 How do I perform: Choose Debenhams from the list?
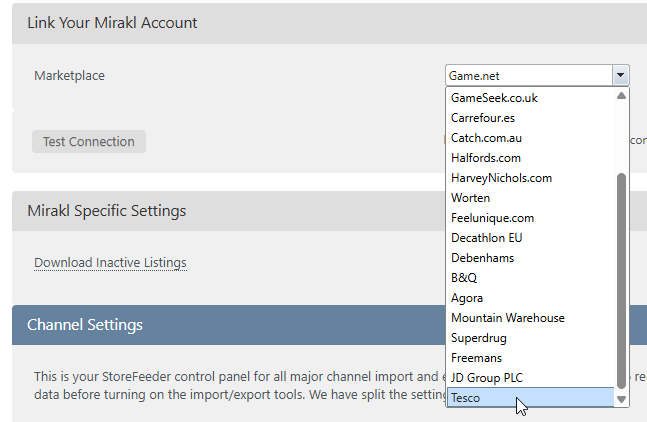pyautogui.click(x=530, y=258)
